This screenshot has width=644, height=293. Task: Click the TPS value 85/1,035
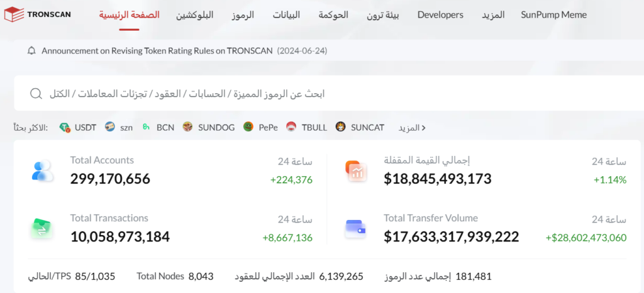coord(96,277)
